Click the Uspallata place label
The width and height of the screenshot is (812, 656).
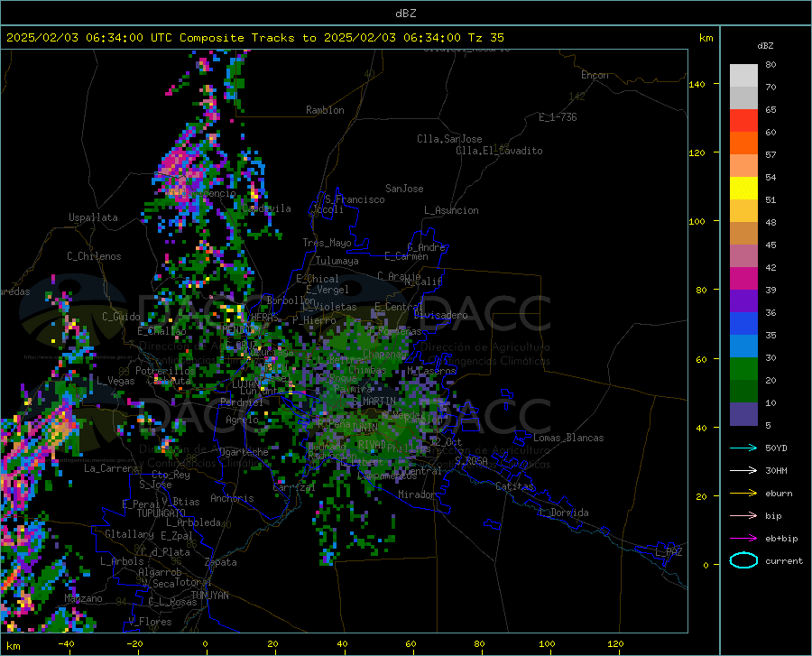[x=93, y=217]
